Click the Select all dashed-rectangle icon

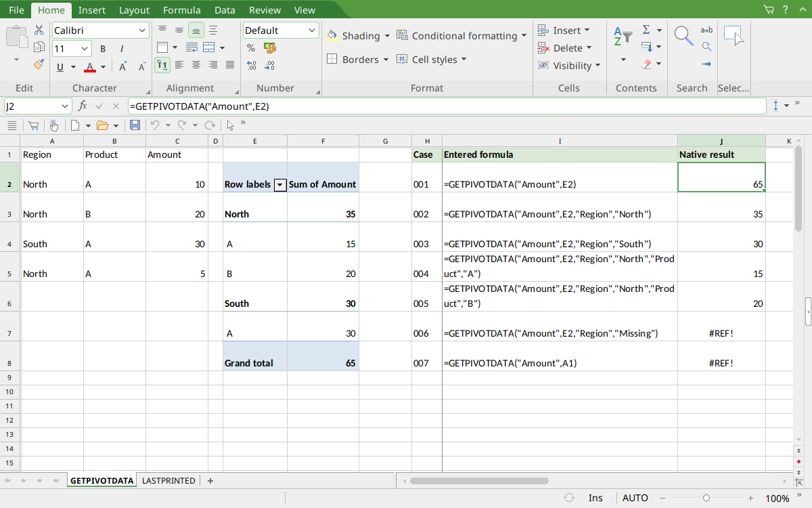734,35
